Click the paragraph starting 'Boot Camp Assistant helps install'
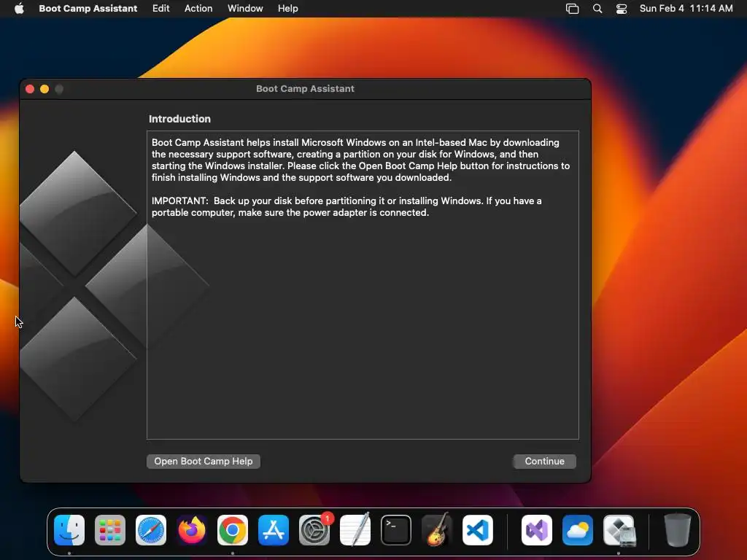Screen dimensions: 747x560 click(x=360, y=160)
